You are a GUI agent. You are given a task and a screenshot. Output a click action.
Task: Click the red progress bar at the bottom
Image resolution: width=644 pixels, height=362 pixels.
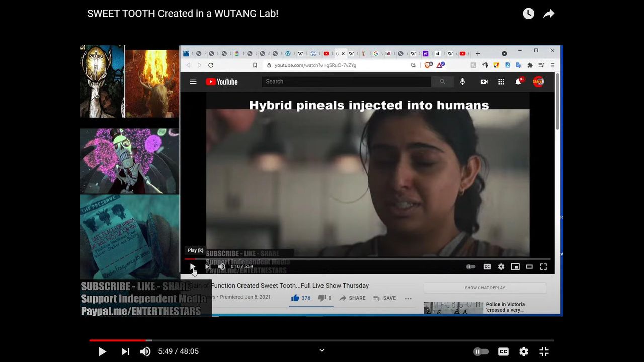click(x=118, y=340)
